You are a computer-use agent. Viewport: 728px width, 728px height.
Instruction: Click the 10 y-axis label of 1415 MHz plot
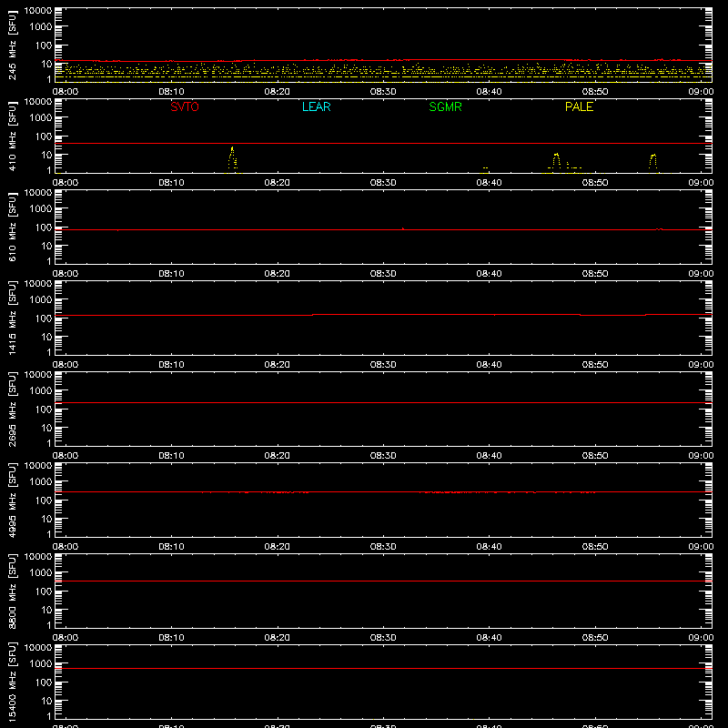click(x=46, y=337)
